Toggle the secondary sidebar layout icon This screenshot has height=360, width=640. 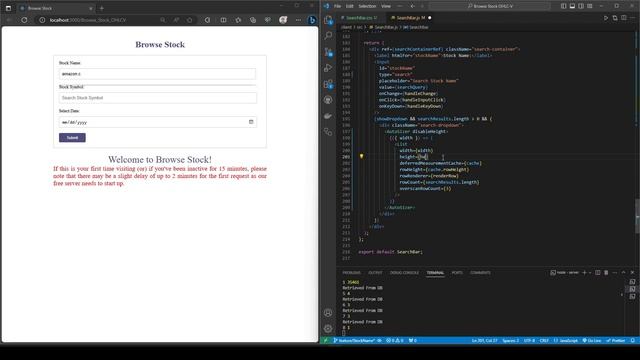coord(581,6)
